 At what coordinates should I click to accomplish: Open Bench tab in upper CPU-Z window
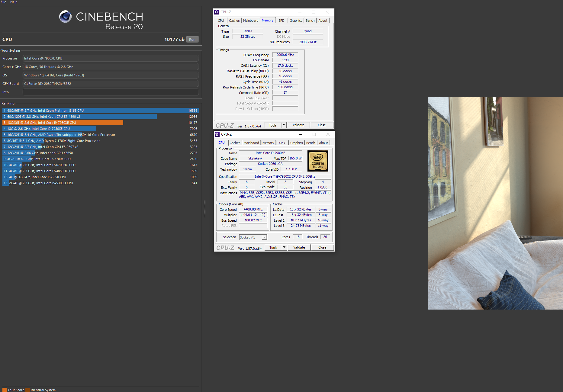click(x=310, y=21)
